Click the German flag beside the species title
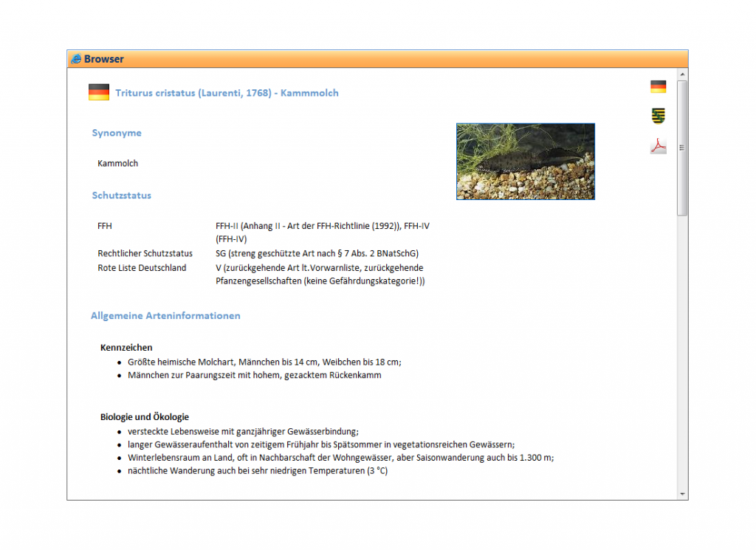 pos(99,92)
